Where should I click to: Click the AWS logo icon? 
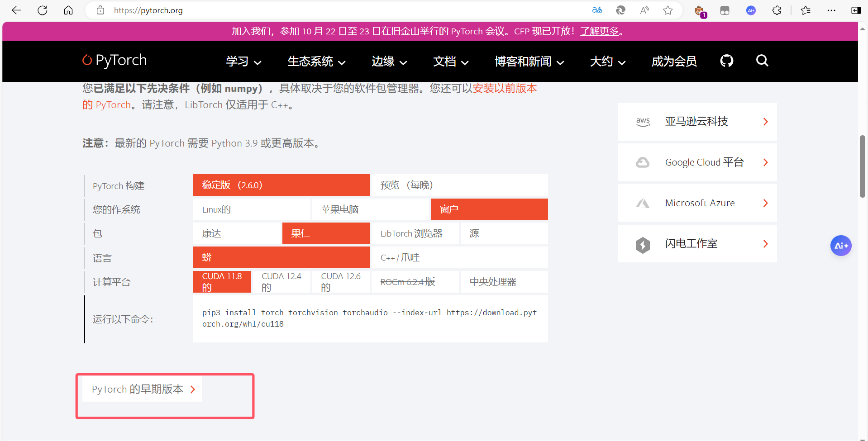643,122
